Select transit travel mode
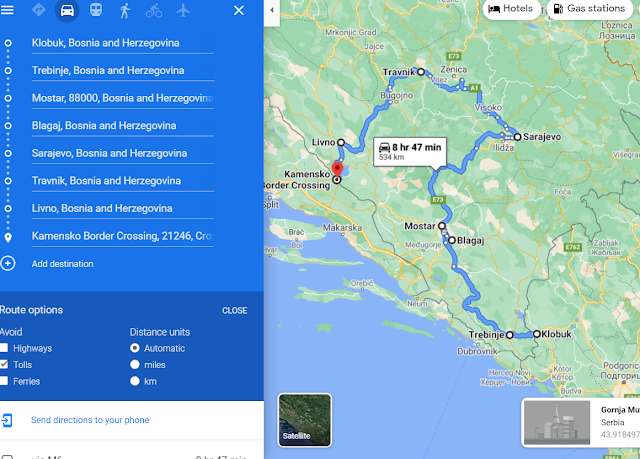The height and width of the screenshot is (459, 640). 96,10
